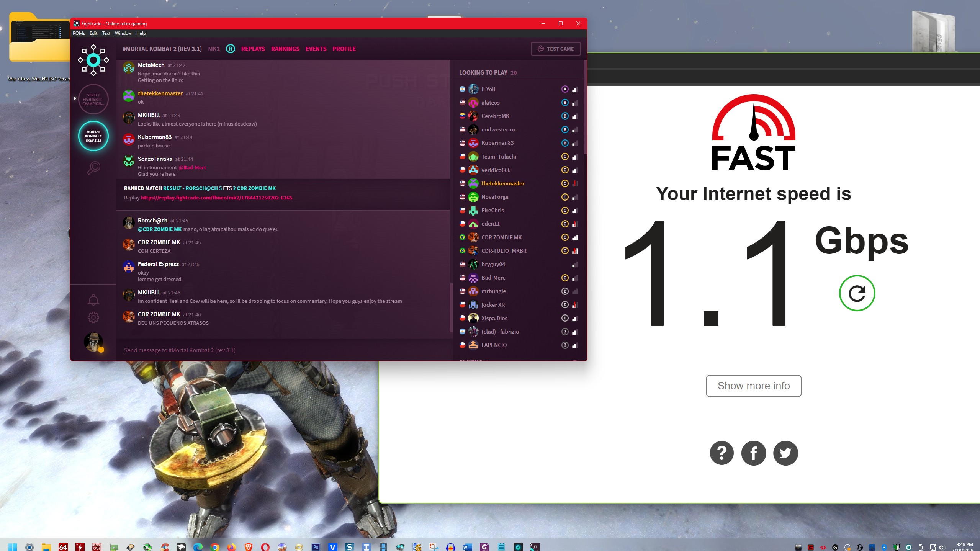980x551 pixels.
Task: Select player FireChris in the player list
Action: pyautogui.click(x=519, y=210)
